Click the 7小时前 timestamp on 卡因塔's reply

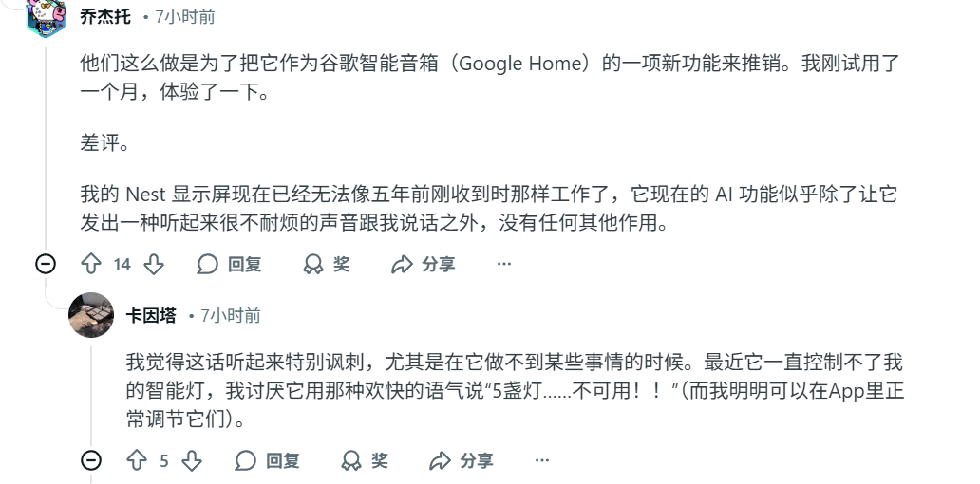pyautogui.click(x=230, y=315)
